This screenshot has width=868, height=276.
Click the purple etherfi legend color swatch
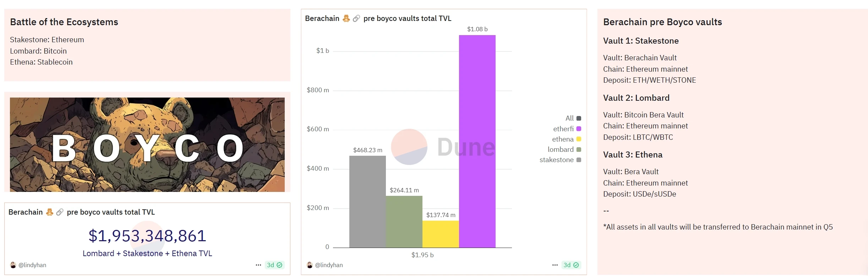click(x=579, y=129)
